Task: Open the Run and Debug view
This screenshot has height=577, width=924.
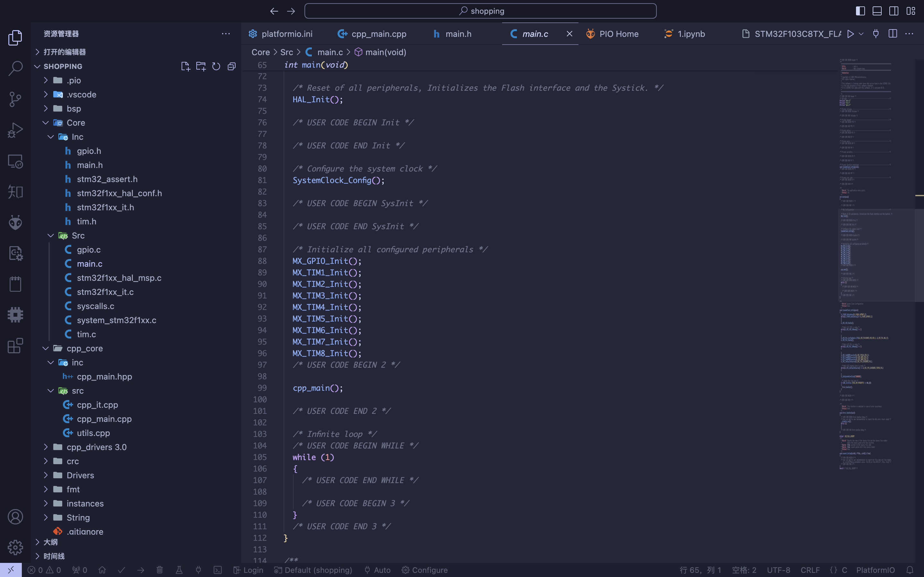Action: pyautogui.click(x=15, y=130)
